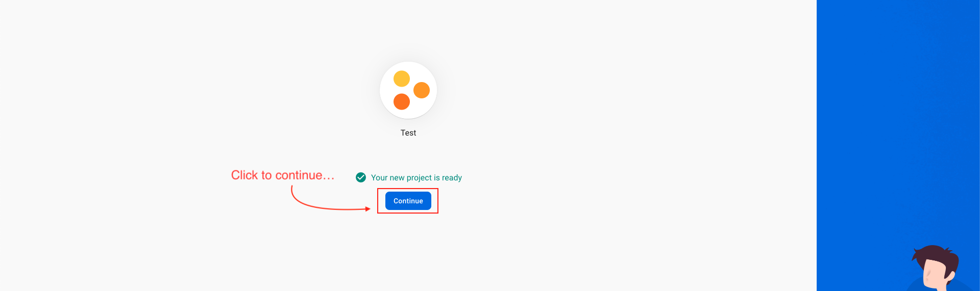Image resolution: width=980 pixels, height=291 pixels.
Task: Click the "Test" project name label
Action: click(x=408, y=133)
